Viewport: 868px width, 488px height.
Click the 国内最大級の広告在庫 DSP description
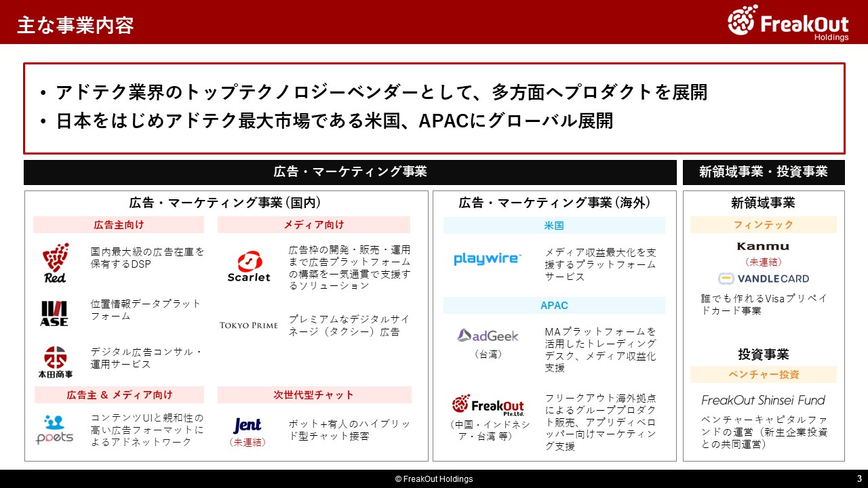(x=147, y=258)
